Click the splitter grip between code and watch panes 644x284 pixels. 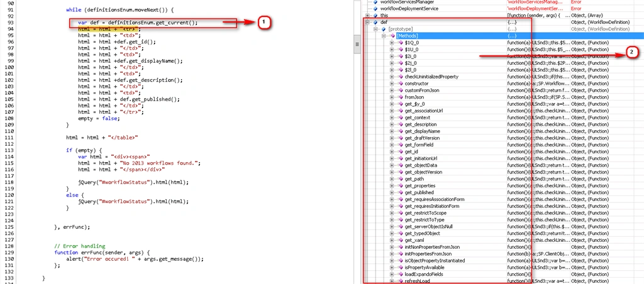(x=357, y=45)
